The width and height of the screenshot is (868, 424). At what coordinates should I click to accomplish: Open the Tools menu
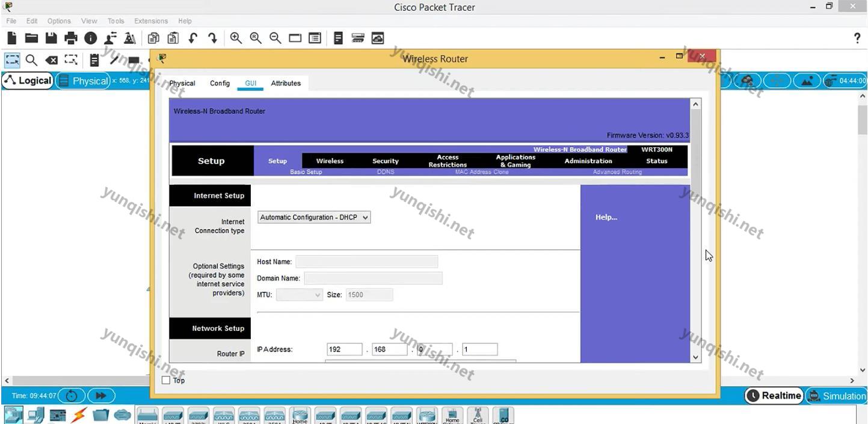(x=115, y=20)
